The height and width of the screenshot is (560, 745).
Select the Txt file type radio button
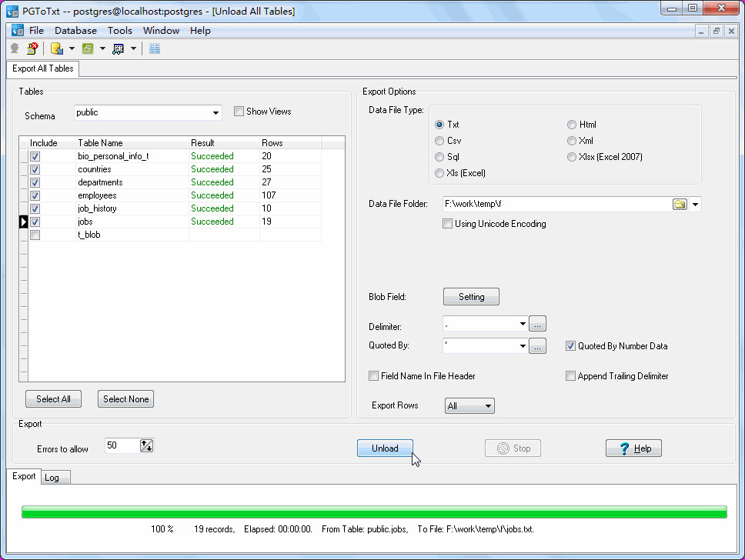(439, 125)
